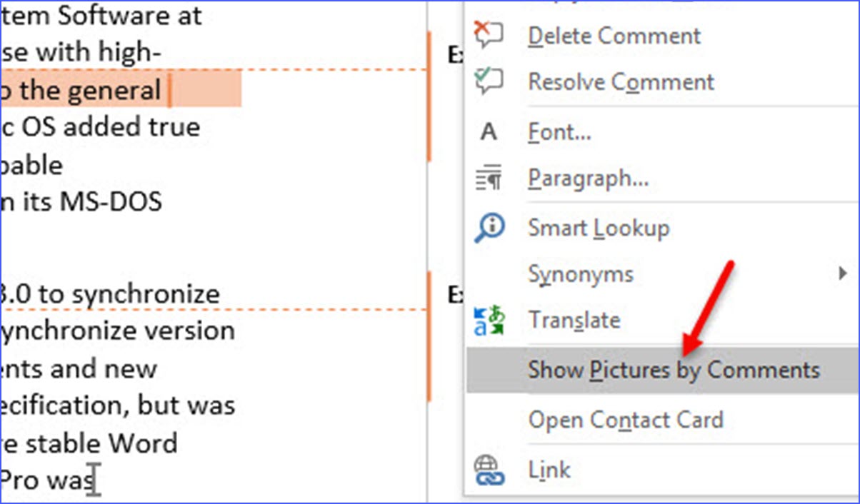Click 'Delete Comment' to remove the comment
Screen dimensions: 860x504
coord(614,35)
